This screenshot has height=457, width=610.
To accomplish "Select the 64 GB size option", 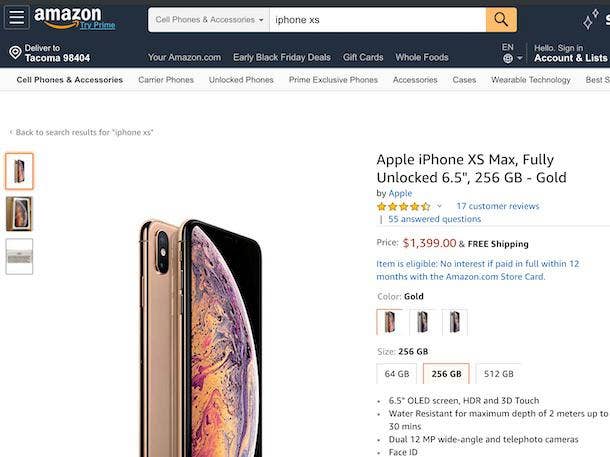I will [397, 374].
